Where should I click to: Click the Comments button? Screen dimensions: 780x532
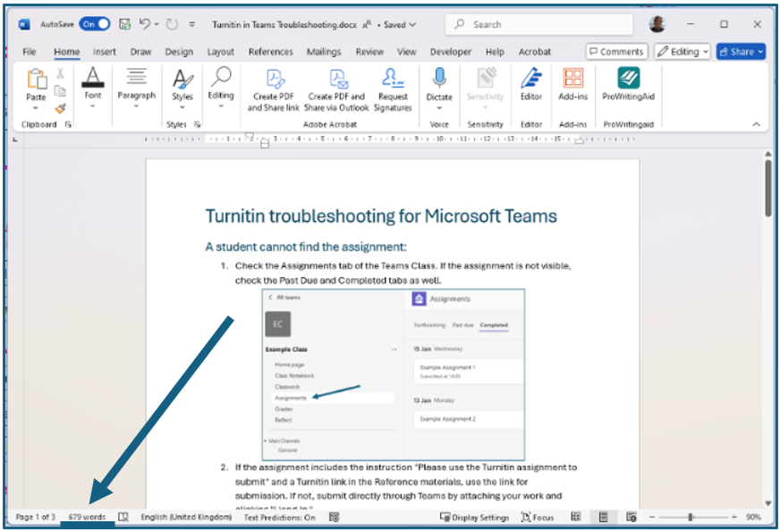point(617,52)
